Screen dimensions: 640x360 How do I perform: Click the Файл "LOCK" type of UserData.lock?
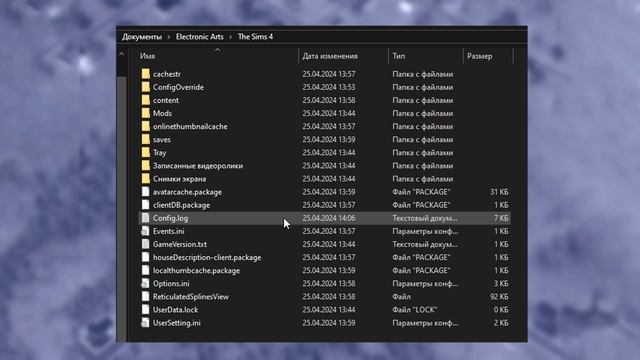click(x=415, y=309)
